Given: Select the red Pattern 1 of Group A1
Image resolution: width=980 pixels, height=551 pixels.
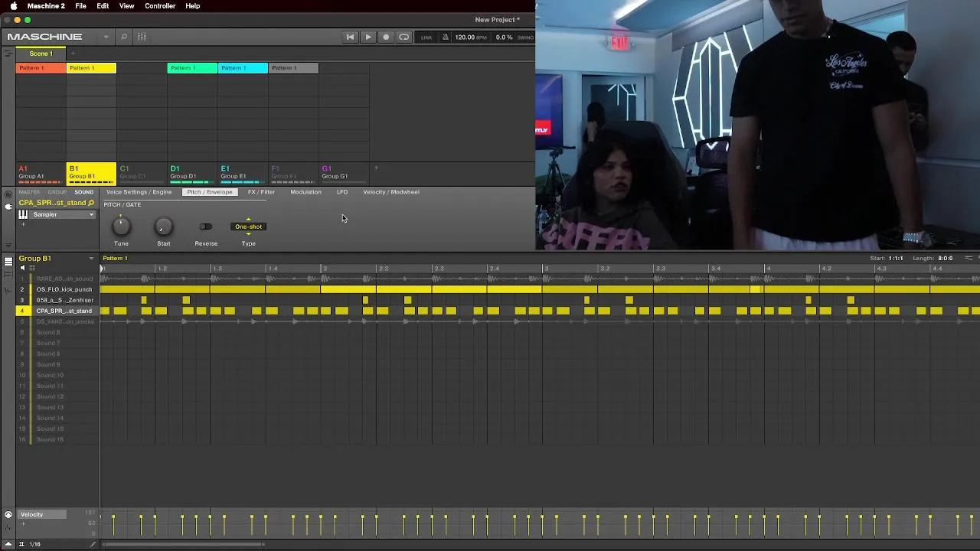Looking at the screenshot, I should coord(41,68).
